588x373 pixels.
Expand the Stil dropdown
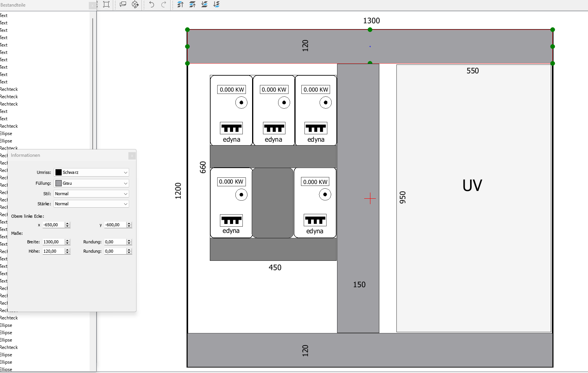(x=91, y=194)
